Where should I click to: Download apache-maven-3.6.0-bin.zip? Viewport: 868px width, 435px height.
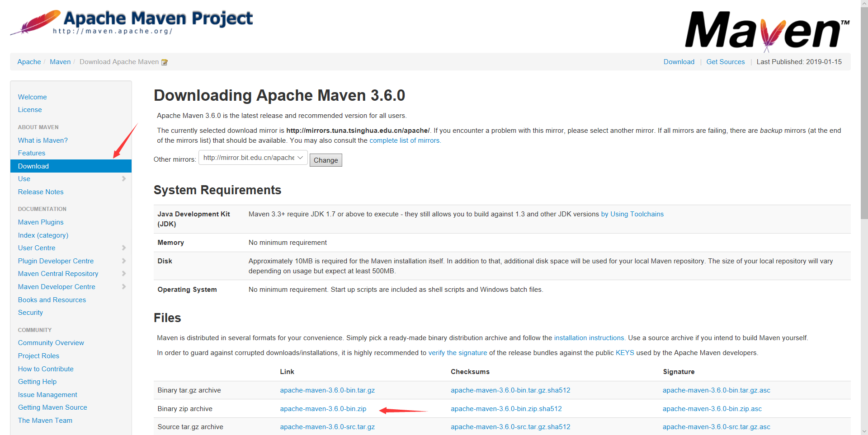323,409
